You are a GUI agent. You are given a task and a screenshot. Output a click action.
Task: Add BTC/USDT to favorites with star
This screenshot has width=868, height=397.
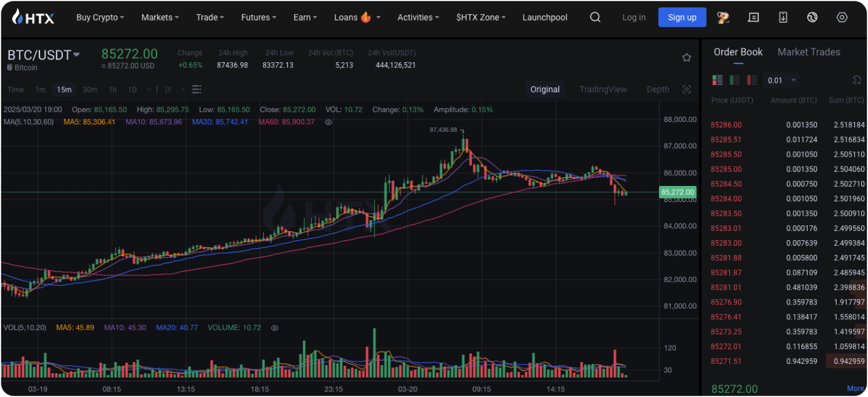[x=686, y=58]
